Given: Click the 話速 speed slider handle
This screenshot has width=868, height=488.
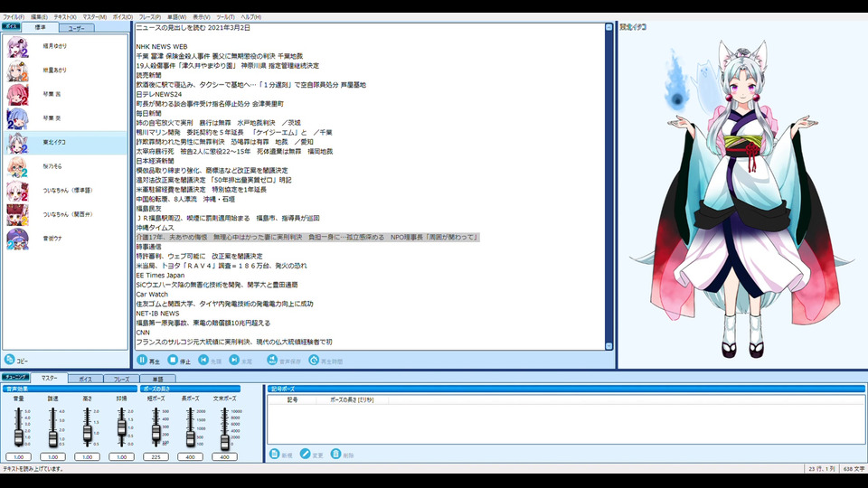Looking at the screenshot, I should (52, 437).
